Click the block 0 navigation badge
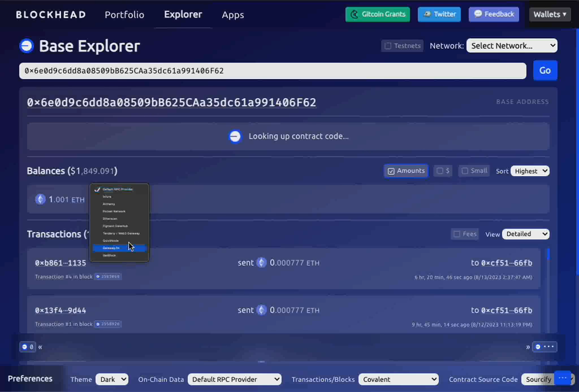The image size is (579, 392). (28, 347)
